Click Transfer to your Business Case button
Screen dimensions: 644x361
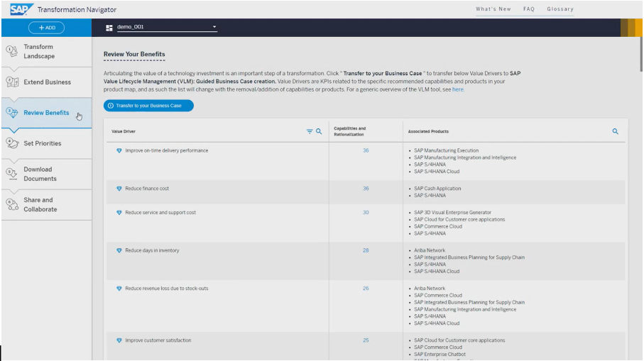pos(148,106)
